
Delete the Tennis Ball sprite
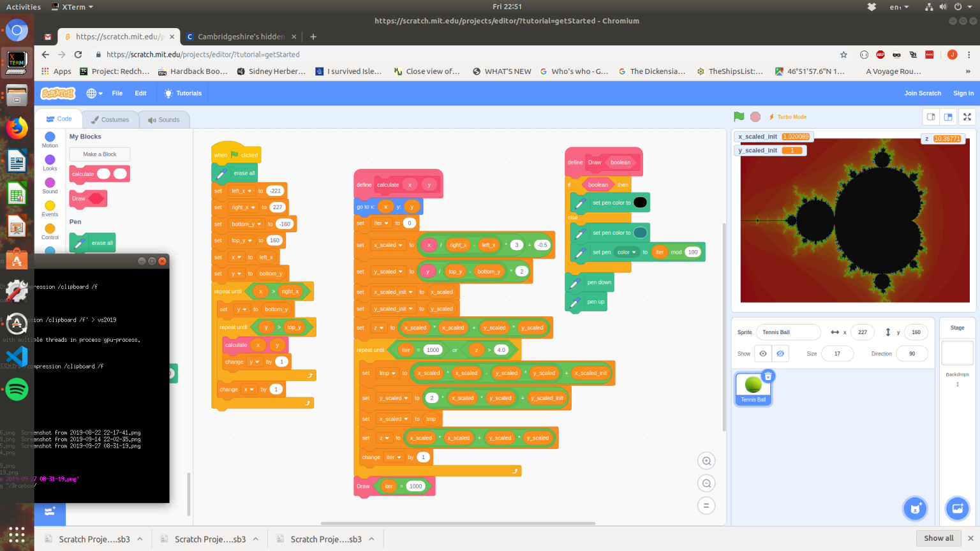coord(768,376)
